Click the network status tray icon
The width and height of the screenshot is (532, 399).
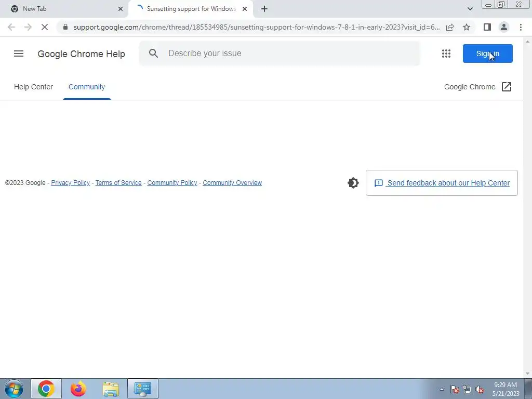467,389
